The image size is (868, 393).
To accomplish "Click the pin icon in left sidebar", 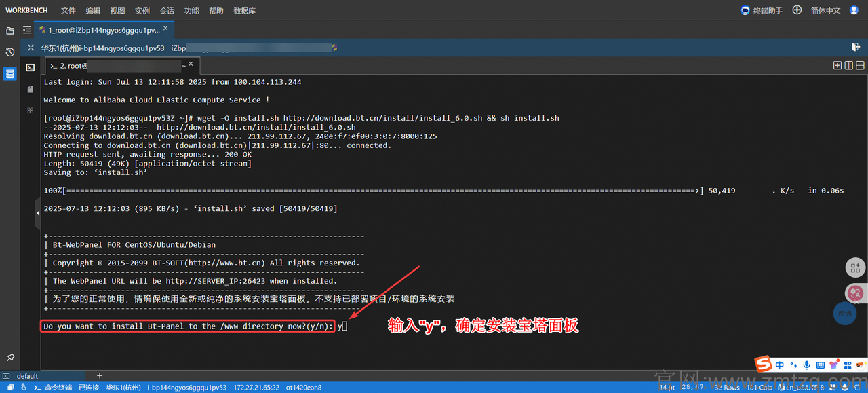I will 10,357.
